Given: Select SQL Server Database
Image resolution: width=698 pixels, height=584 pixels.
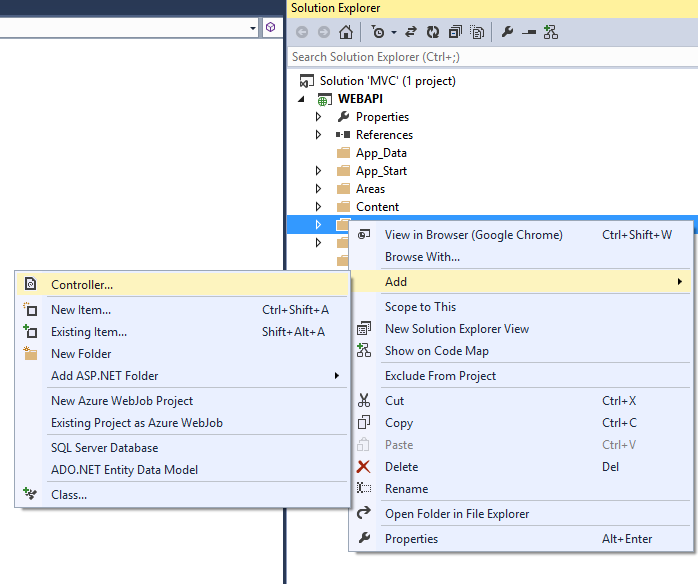Looking at the screenshot, I should pyautogui.click(x=182, y=448).
